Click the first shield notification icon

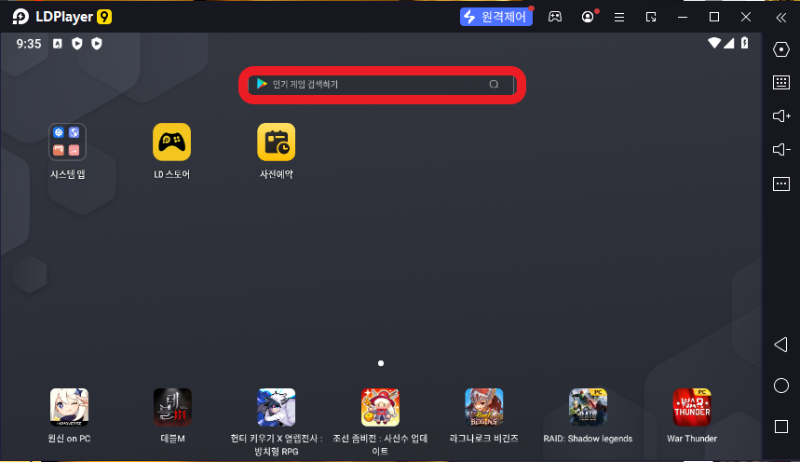77,44
